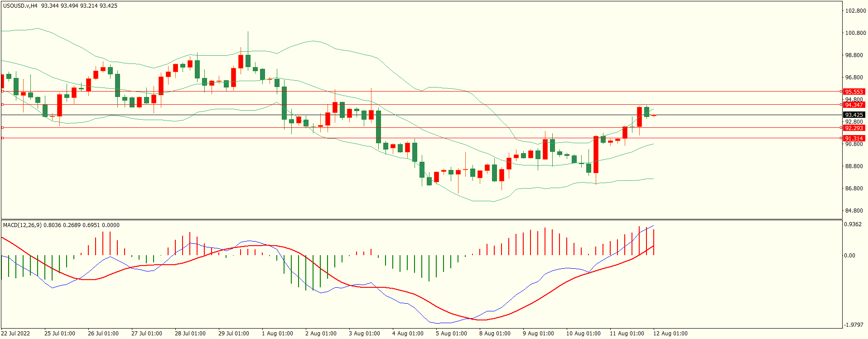The image size is (868, 339).
Task: Click the black 93.425 current price label
Action: (x=854, y=115)
